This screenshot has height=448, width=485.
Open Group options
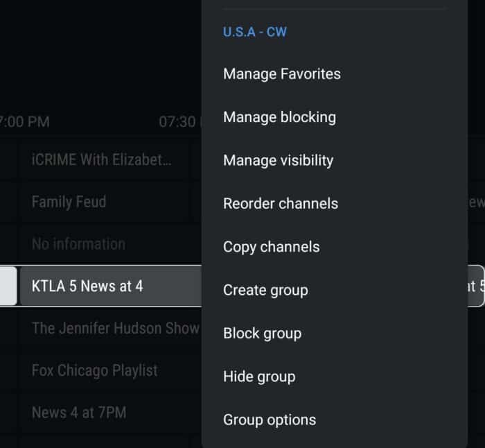269,420
